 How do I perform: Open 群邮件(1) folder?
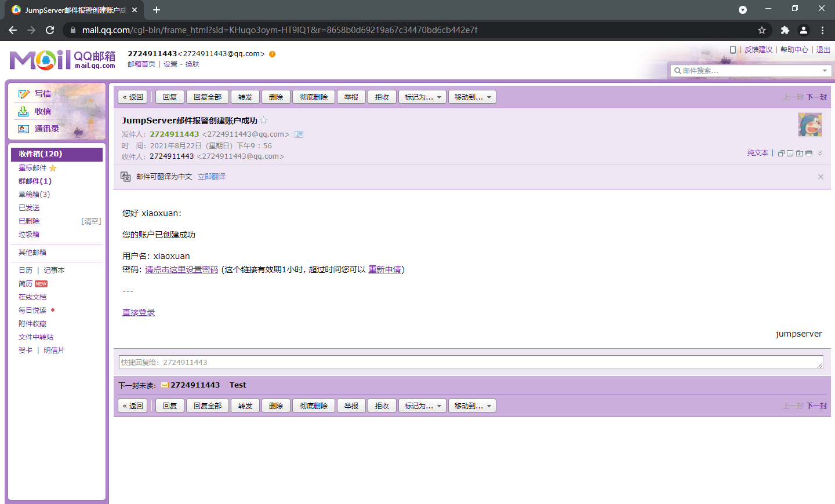(x=35, y=181)
